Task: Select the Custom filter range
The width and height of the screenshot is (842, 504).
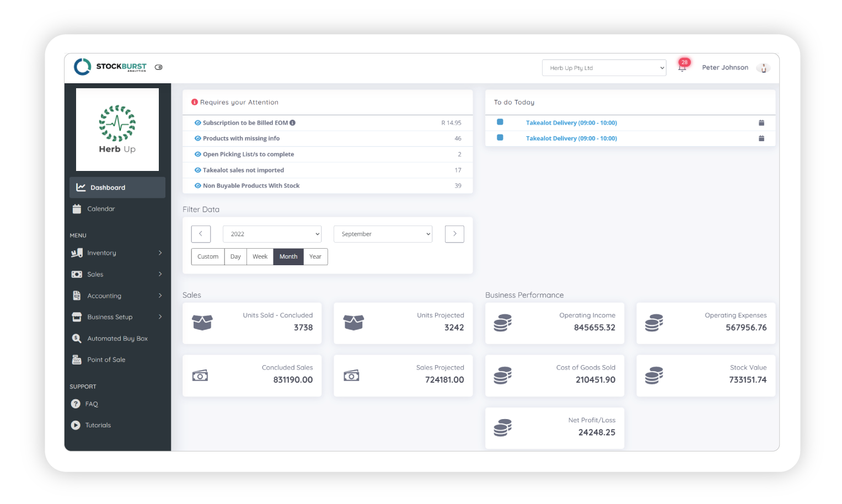Action: point(208,256)
